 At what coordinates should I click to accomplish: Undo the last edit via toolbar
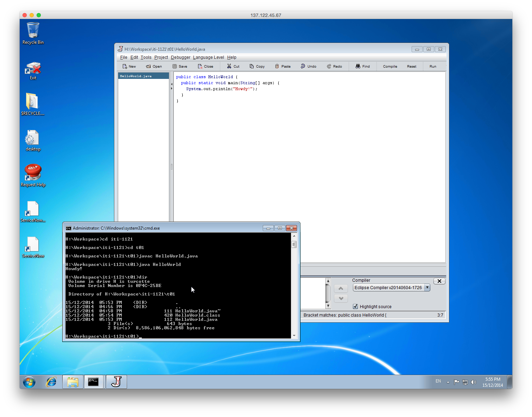[x=303, y=66]
